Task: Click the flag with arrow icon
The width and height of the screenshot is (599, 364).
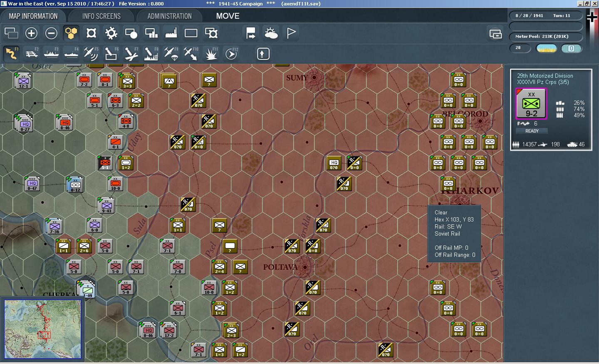Action: pos(251,33)
